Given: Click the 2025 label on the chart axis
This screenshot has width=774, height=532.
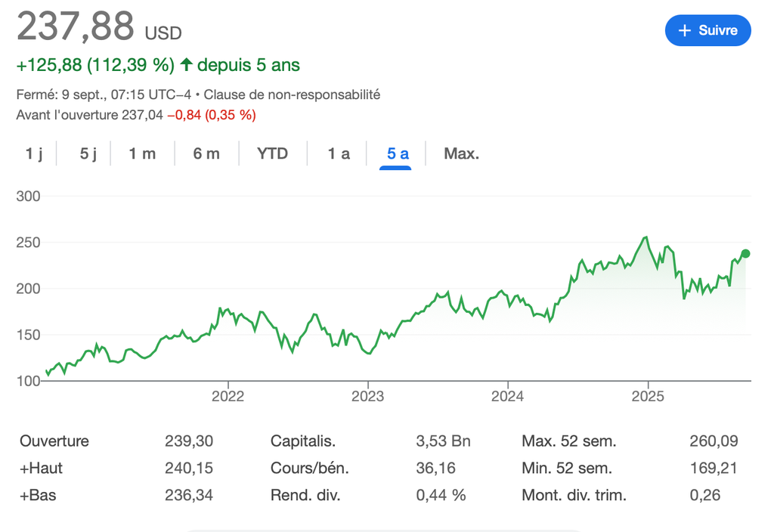Looking at the screenshot, I should 647,396.
